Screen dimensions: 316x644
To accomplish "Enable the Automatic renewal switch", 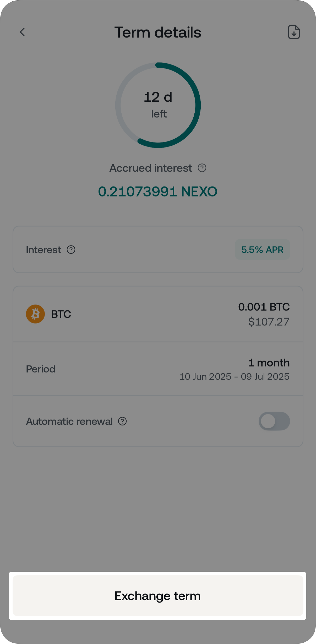I will (274, 421).
